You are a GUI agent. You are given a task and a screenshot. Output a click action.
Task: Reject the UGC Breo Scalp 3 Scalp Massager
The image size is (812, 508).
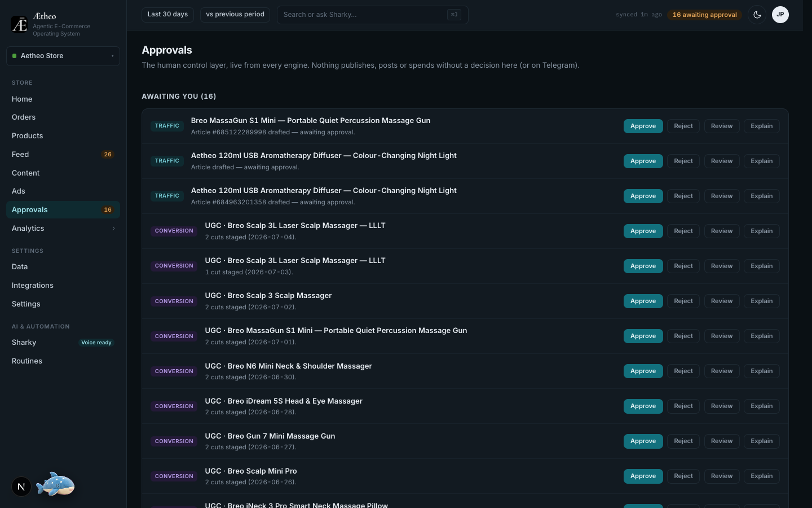tap(683, 301)
